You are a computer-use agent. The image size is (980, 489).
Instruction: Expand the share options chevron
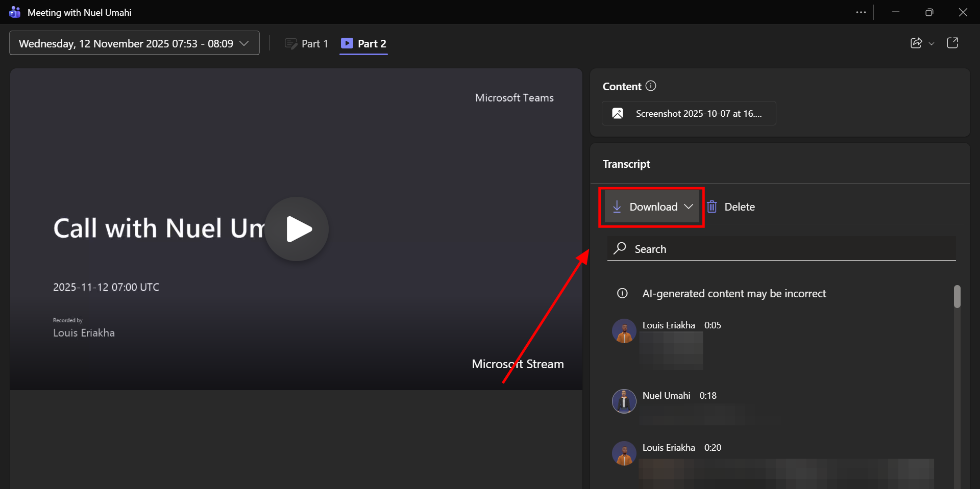pyautogui.click(x=932, y=44)
